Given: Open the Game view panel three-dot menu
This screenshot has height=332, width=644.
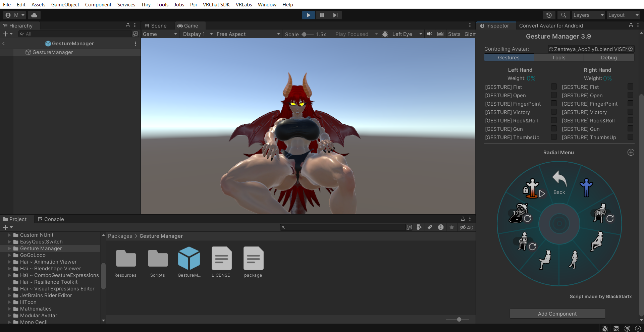Looking at the screenshot, I should (470, 25).
